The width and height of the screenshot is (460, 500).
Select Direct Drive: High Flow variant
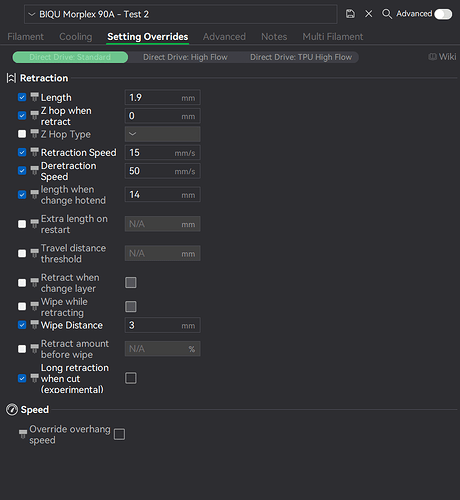pos(185,57)
